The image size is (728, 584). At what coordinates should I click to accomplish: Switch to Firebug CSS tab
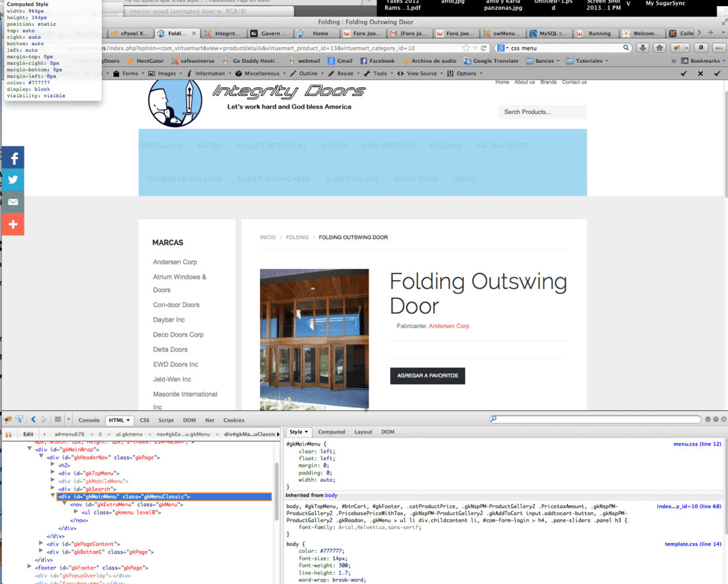144,420
